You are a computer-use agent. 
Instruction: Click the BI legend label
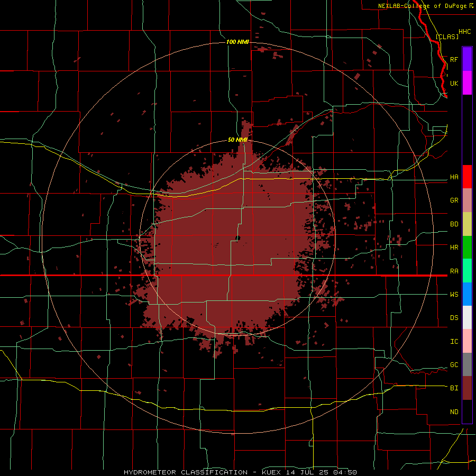click(x=454, y=388)
